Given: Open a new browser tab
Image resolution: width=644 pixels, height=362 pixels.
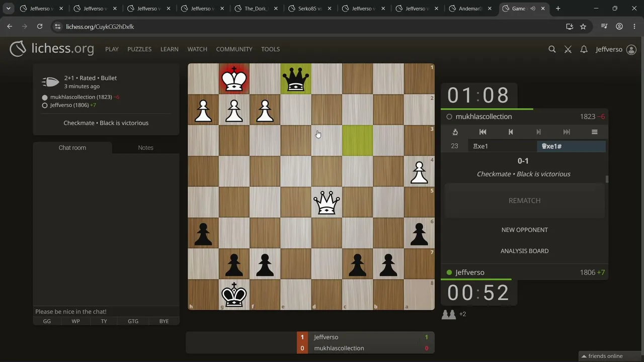Looking at the screenshot, I should click(558, 9).
